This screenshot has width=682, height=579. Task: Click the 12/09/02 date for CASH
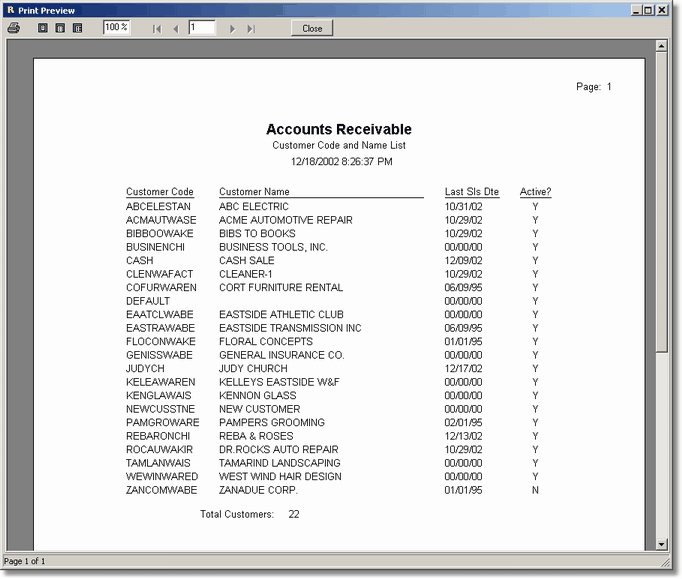pyautogui.click(x=463, y=261)
